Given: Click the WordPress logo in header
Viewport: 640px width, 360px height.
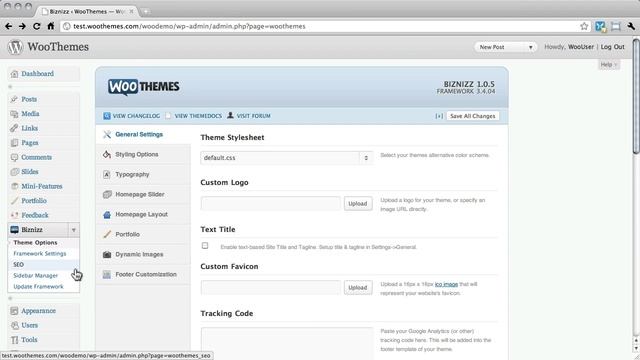Looking at the screenshot, I should point(16,47).
